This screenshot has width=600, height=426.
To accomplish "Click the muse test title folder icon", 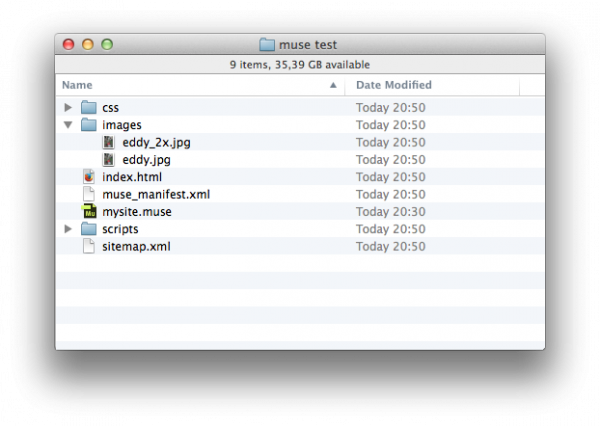I will click(x=266, y=44).
